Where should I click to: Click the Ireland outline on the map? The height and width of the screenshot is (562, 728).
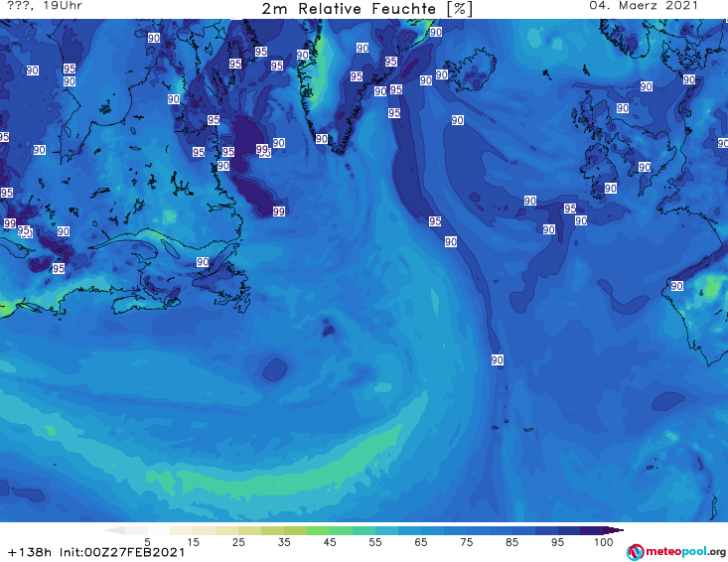[x=599, y=175]
